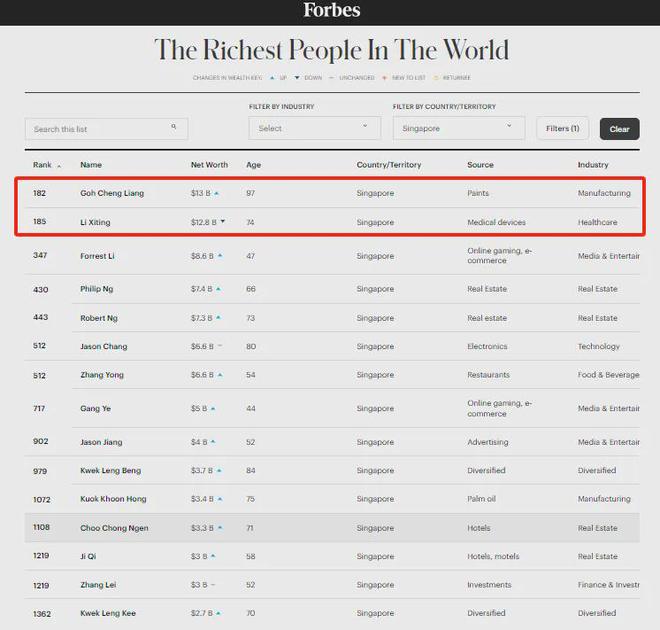Open the Singapore country filter dropdown
The height and width of the screenshot is (630, 660).
(459, 128)
